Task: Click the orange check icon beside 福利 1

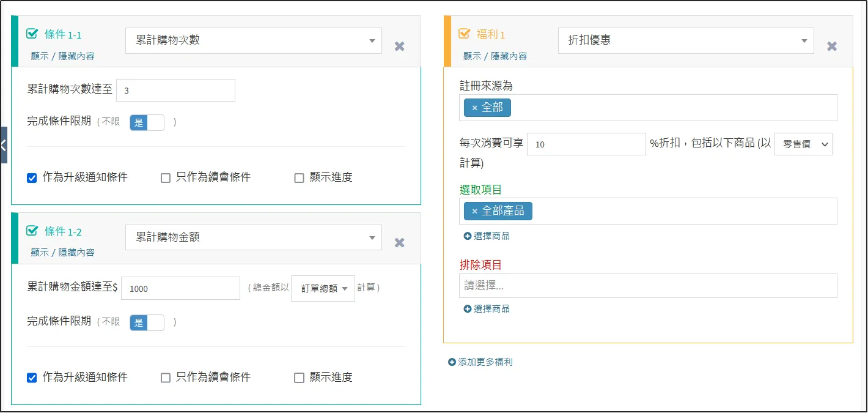Action: point(465,34)
